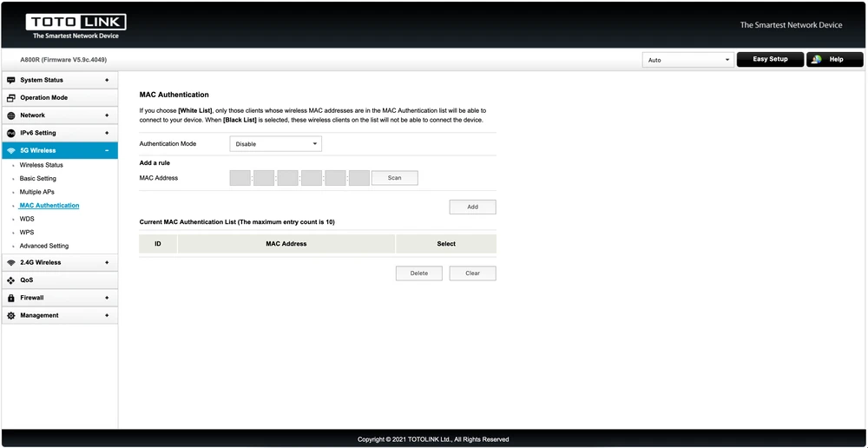Image resolution: width=868 pixels, height=448 pixels.
Task: Open the Authentication Mode dropdown
Action: pos(275,144)
